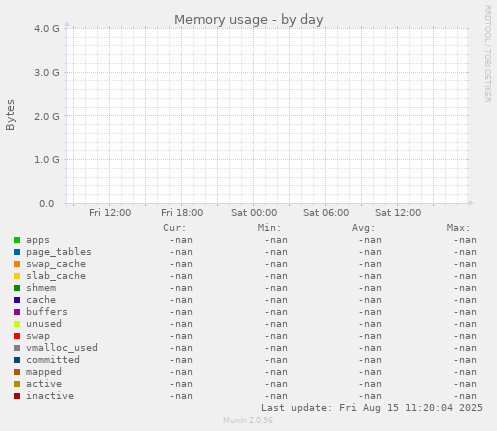Click the 'Fri 12:00' time axis label
The width and height of the screenshot is (497, 431).
[x=110, y=213]
